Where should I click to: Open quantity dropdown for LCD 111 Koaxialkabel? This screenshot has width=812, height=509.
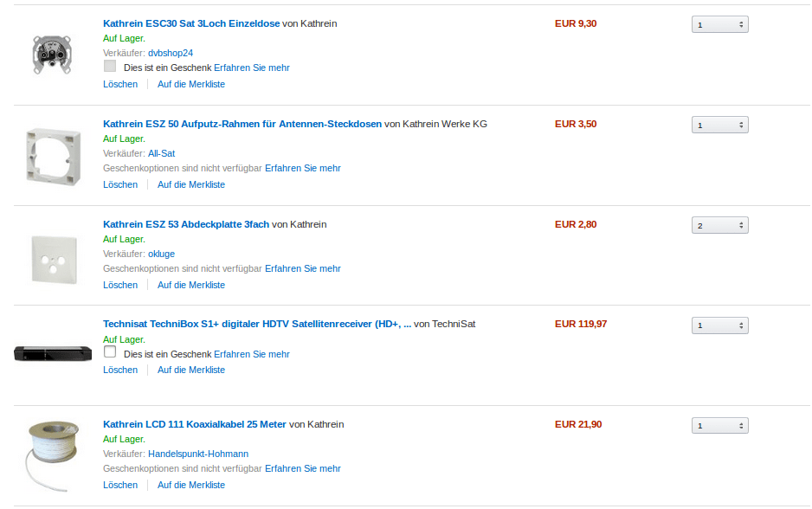(x=719, y=426)
